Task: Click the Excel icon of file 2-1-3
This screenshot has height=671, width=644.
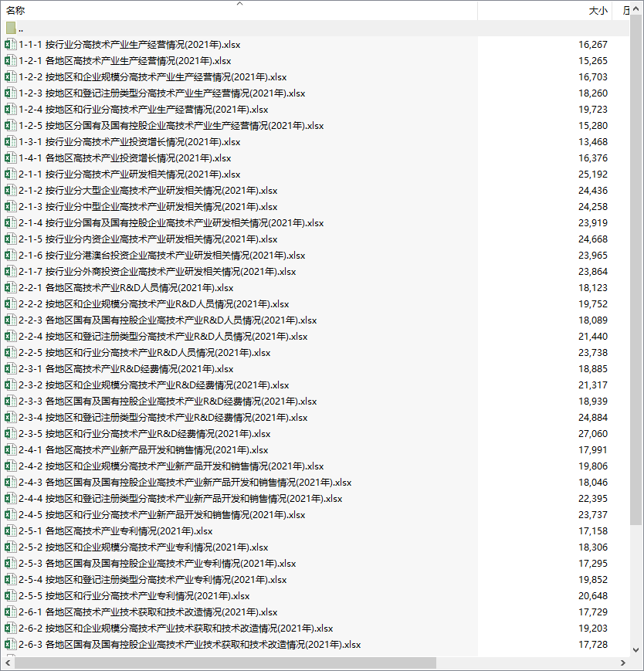Action: pyautogui.click(x=10, y=207)
